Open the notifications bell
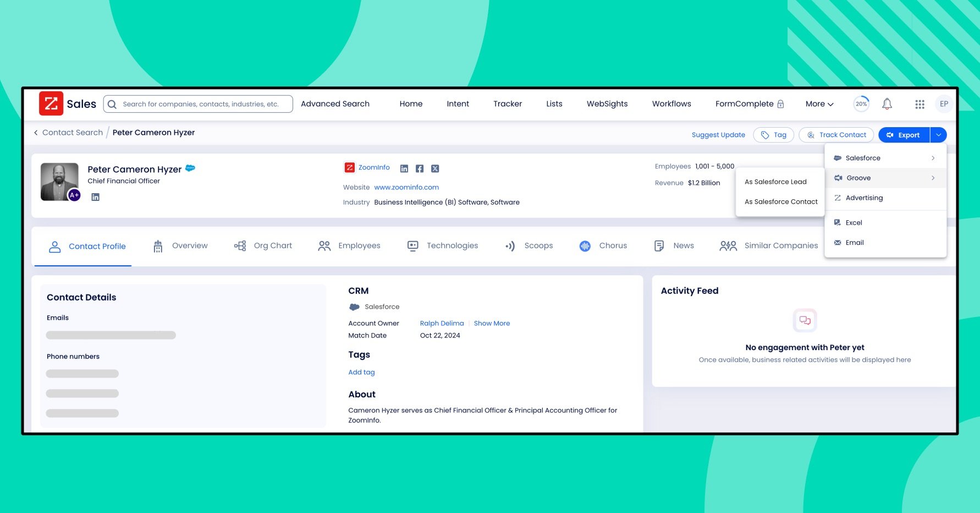 [x=887, y=103]
